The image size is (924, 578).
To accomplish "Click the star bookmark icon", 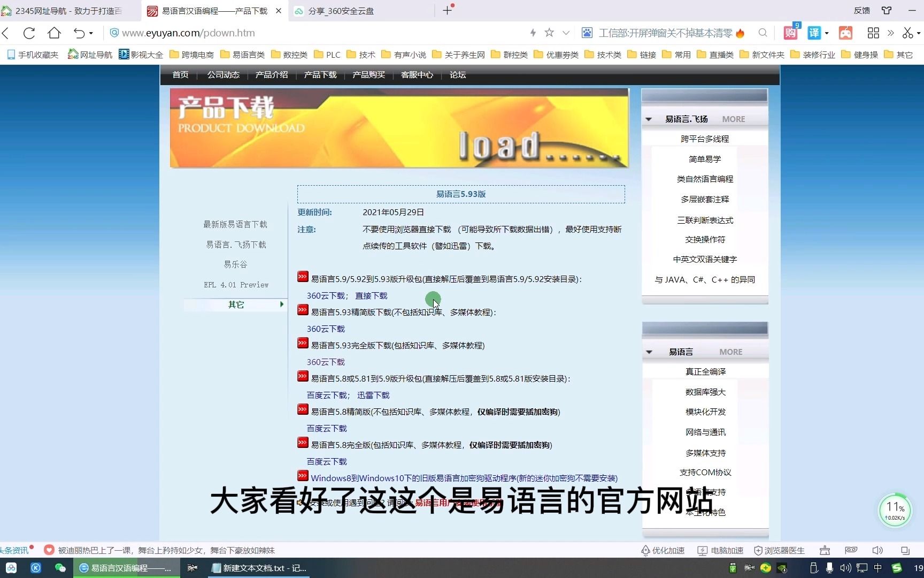I will (549, 33).
